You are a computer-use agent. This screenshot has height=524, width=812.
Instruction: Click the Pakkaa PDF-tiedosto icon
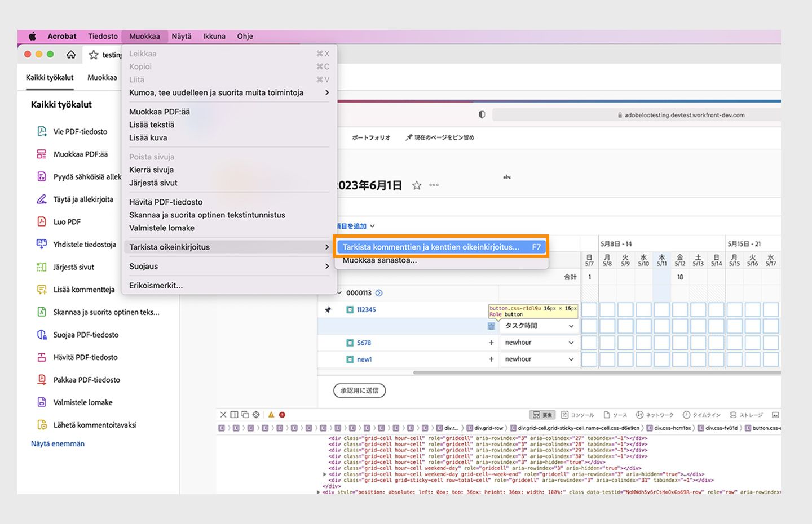point(42,379)
